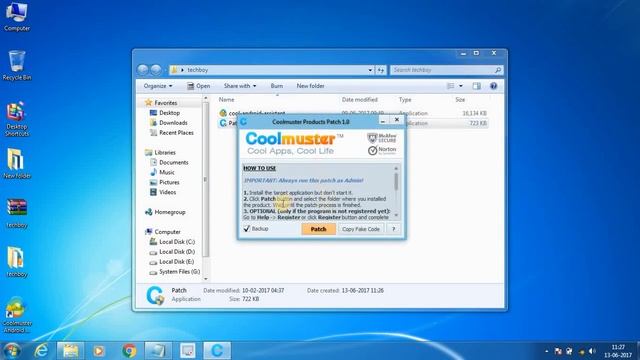The image size is (640, 360).
Task: Sort by Size column header
Action: pyautogui.click(x=460, y=100)
